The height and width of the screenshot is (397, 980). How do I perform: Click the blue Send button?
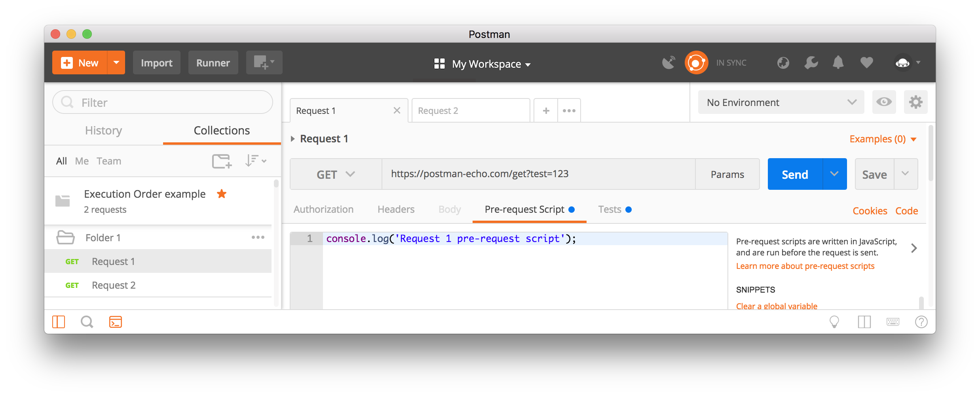pyautogui.click(x=795, y=174)
